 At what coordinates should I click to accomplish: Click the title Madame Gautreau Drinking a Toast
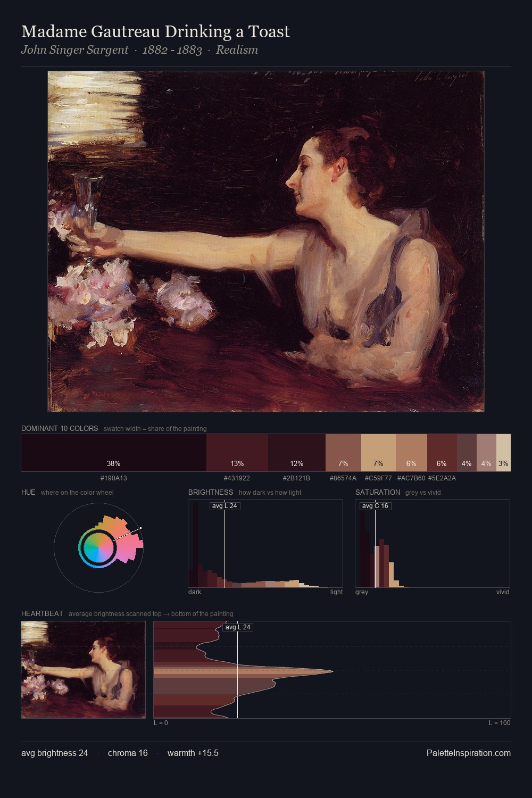point(155,32)
